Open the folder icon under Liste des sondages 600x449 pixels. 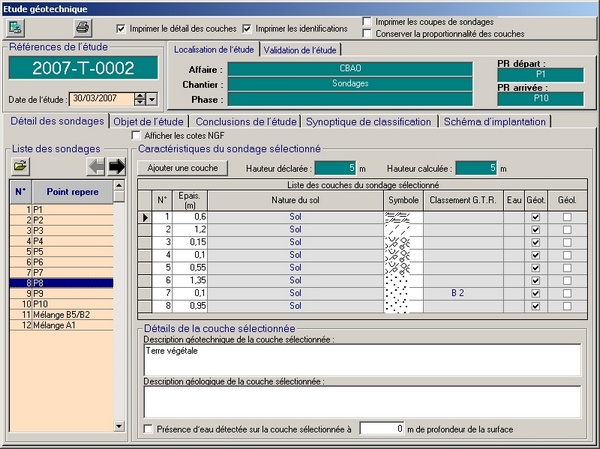pyautogui.click(x=20, y=165)
